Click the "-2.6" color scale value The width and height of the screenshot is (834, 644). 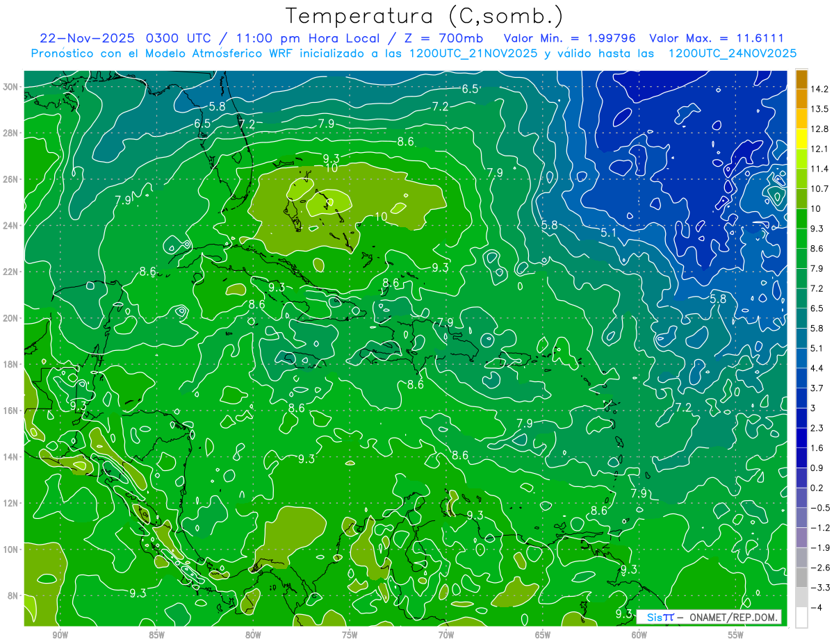[x=819, y=568]
